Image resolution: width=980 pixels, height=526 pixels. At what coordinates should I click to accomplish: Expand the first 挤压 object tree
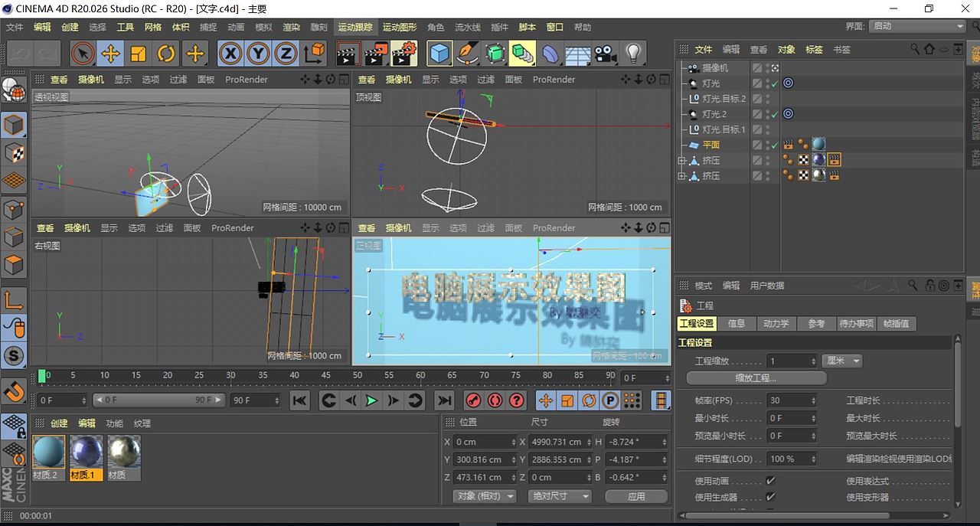tap(681, 160)
